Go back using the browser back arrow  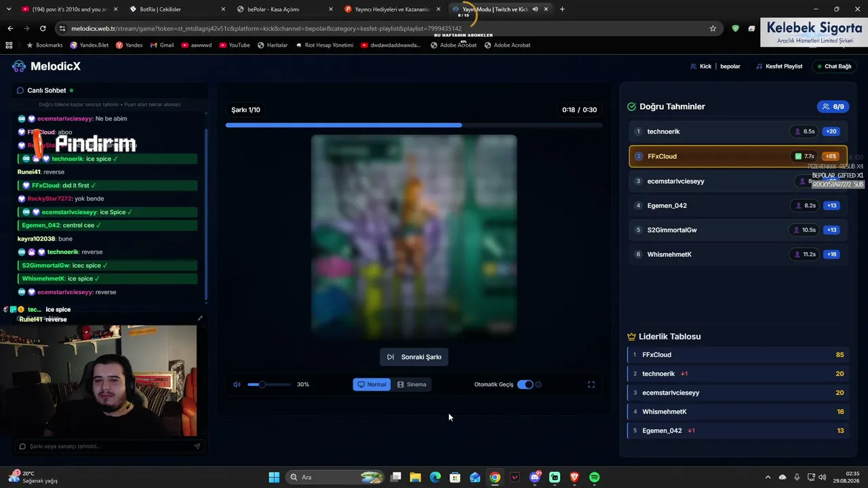[10, 28]
